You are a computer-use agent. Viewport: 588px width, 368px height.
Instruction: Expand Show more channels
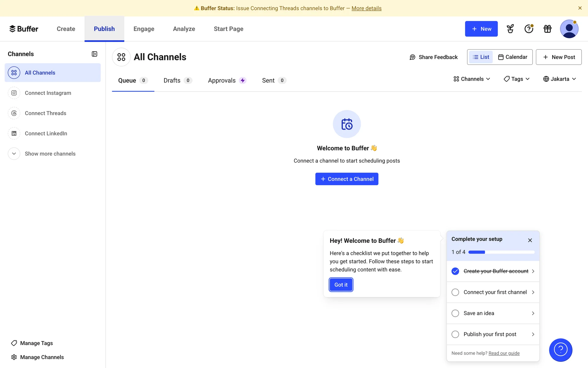tap(14, 154)
